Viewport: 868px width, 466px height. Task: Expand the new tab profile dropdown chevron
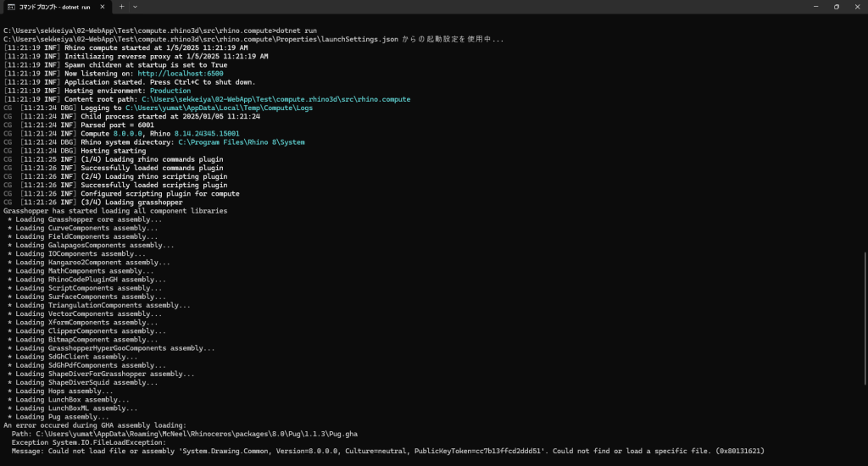pyautogui.click(x=136, y=7)
